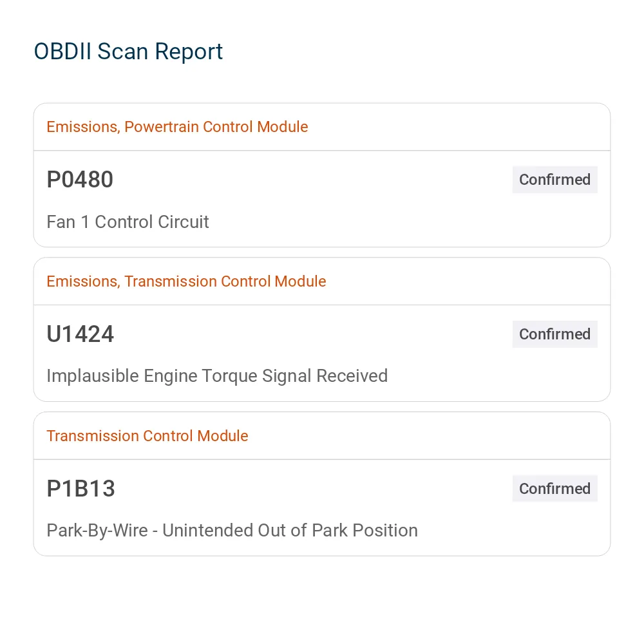Open the U1424 trouble code
This screenshot has width=644, height=644.
click(80, 334)
